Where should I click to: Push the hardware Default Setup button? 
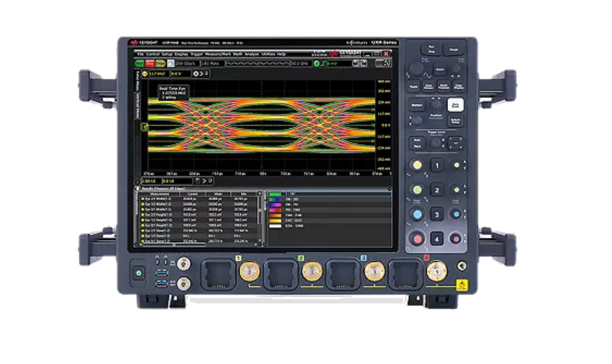click(455, 121)
